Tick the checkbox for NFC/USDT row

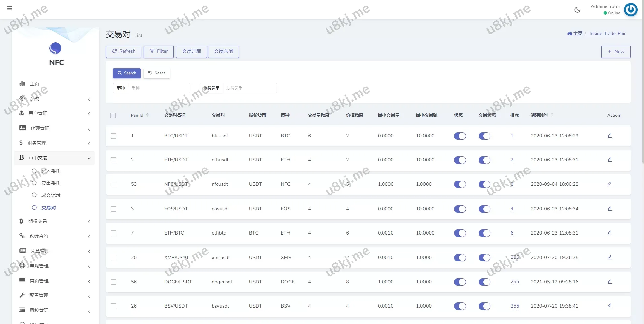tap(113, 184)
